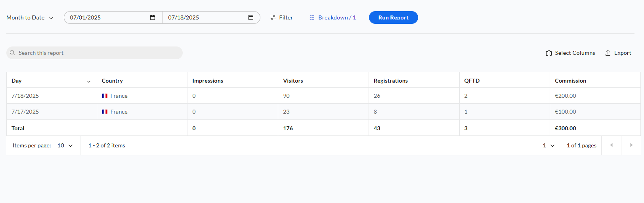Open the start date calendar icon

[153, 17]
